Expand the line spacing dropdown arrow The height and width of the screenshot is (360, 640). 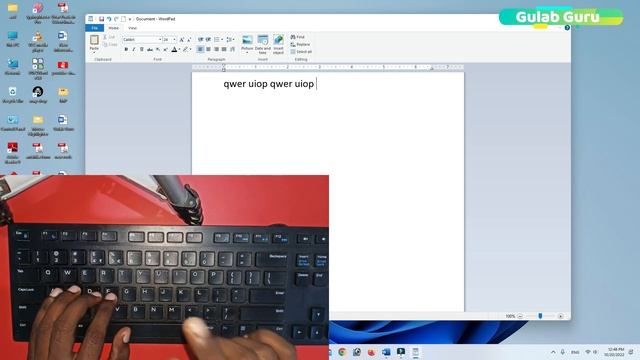(233, 40)
